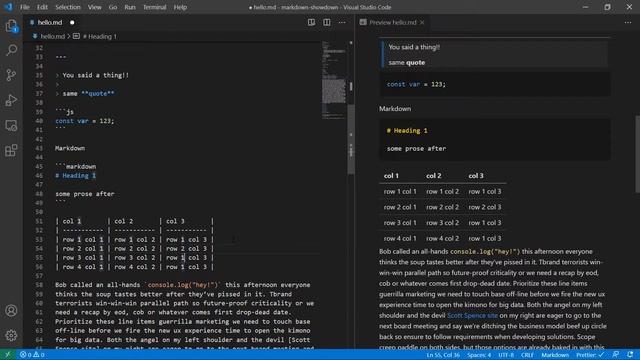Screen dimensions: 640x360
Task: Open the Edit menu
Action: coord(42,7)
